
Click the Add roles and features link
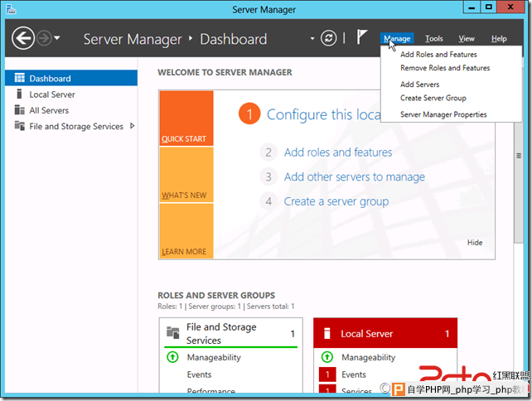point(338,152)
